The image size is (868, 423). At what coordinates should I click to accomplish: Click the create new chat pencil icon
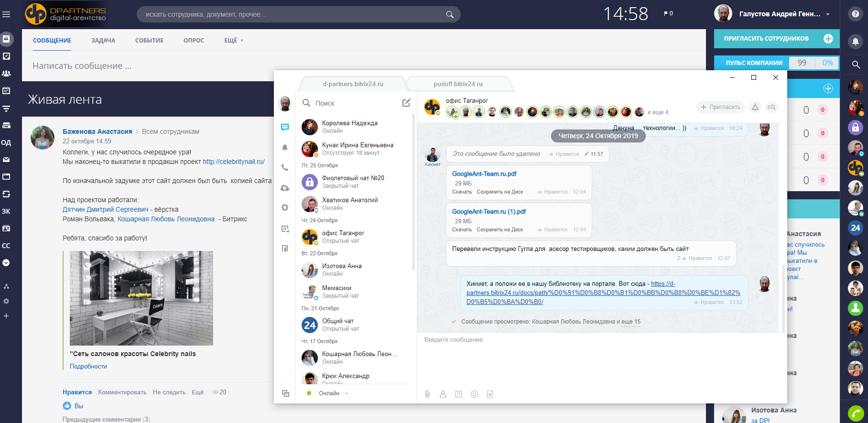(406, 103)
